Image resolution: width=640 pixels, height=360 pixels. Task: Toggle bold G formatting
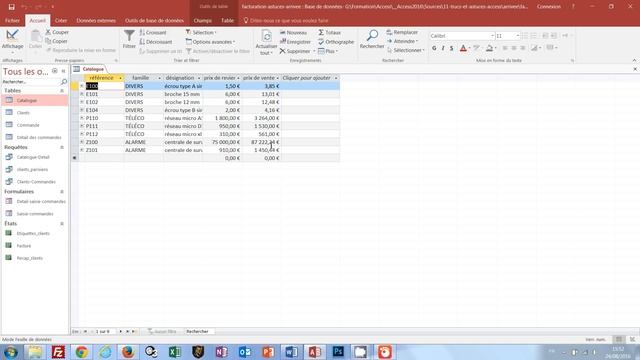click(x=434, y=48)
